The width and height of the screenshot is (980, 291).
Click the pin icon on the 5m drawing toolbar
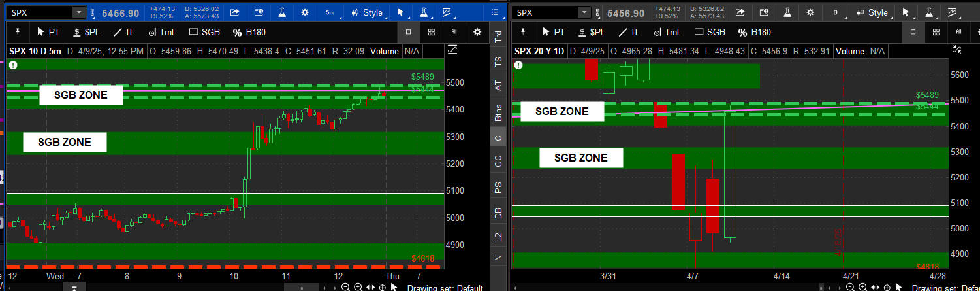tap(17, 31)
